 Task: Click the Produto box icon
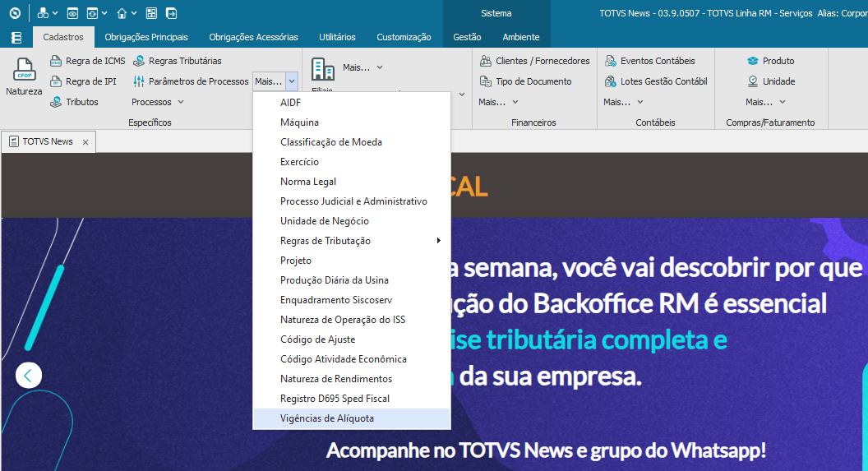tap(752, 61)
